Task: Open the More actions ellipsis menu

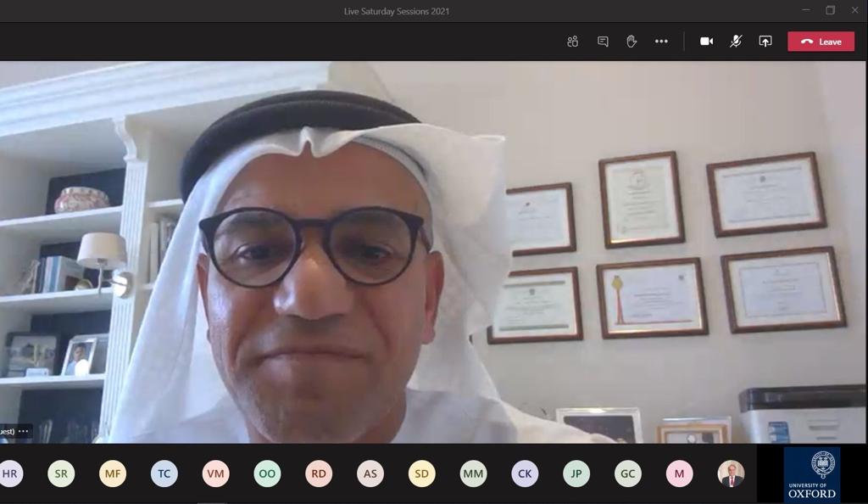Action: 661,42
